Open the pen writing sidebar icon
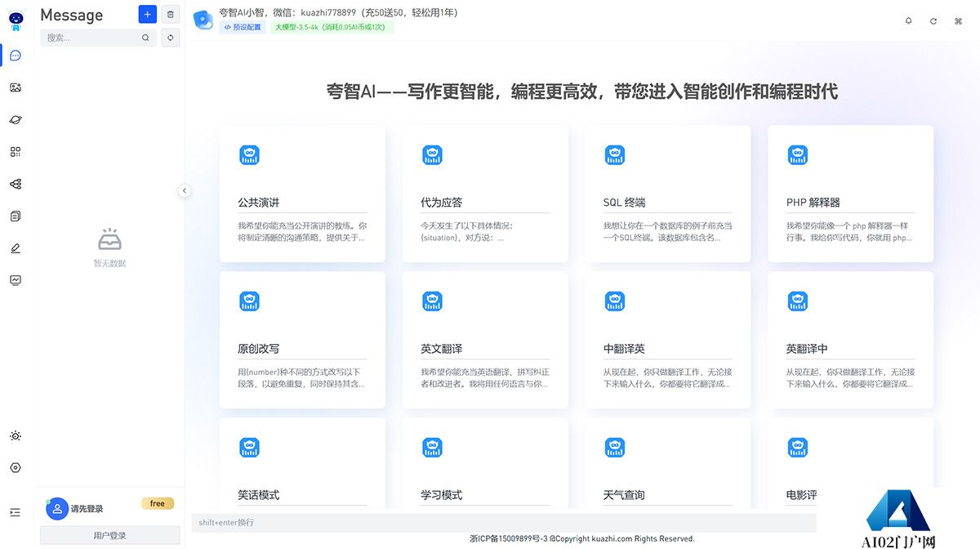The height and width of the screenshot is (549, 980). 16,248
